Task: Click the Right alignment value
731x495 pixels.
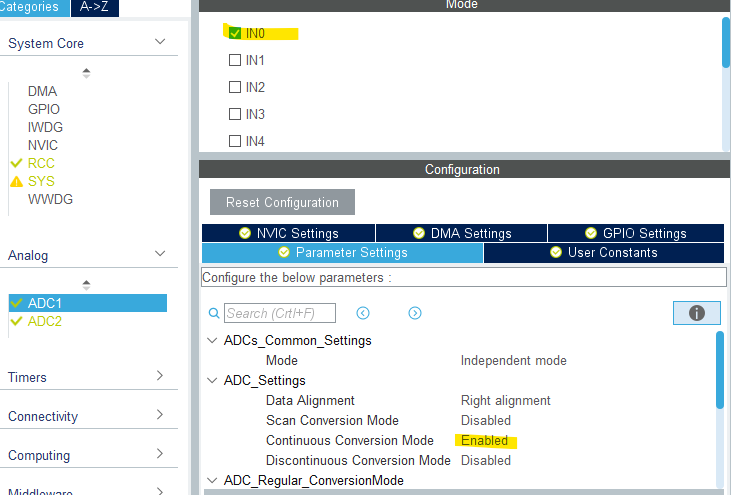Action: tap(506, 401)
